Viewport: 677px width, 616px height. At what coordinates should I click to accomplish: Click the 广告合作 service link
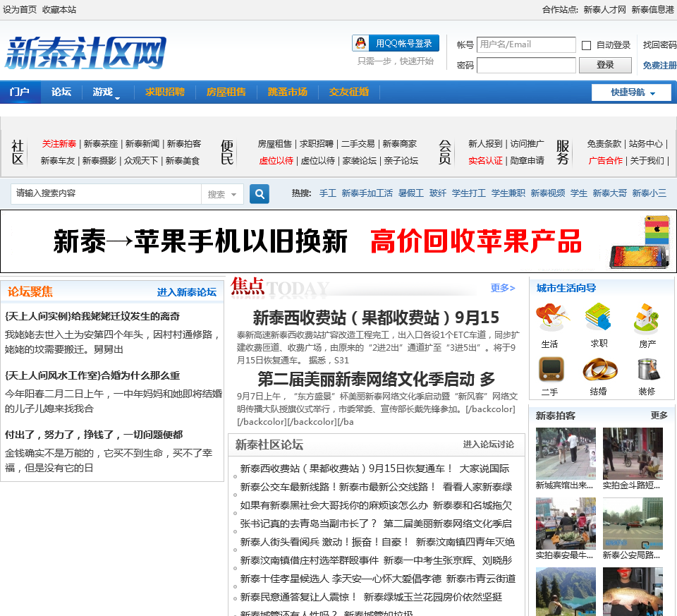(x=605, y=161)
